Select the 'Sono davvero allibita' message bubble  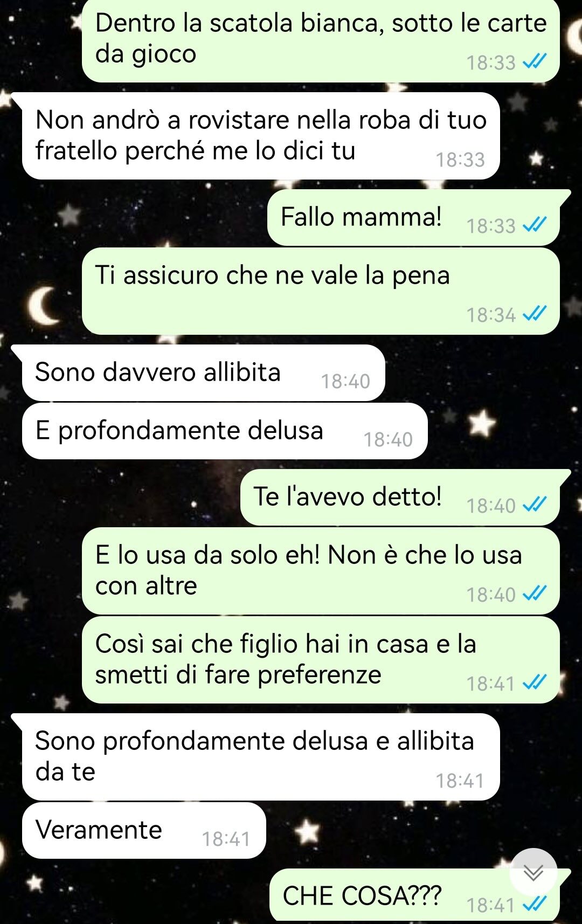pyautogui.click(x=203, y=373)
